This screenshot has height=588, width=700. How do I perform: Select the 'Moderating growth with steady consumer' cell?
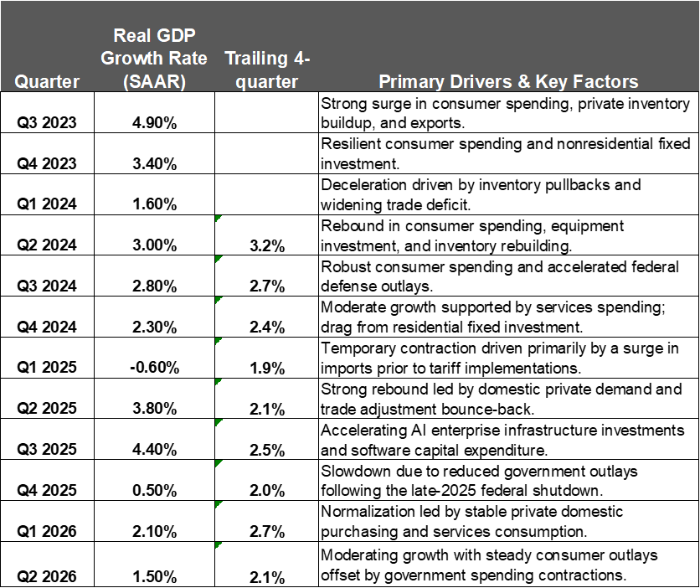coord(508,565)
